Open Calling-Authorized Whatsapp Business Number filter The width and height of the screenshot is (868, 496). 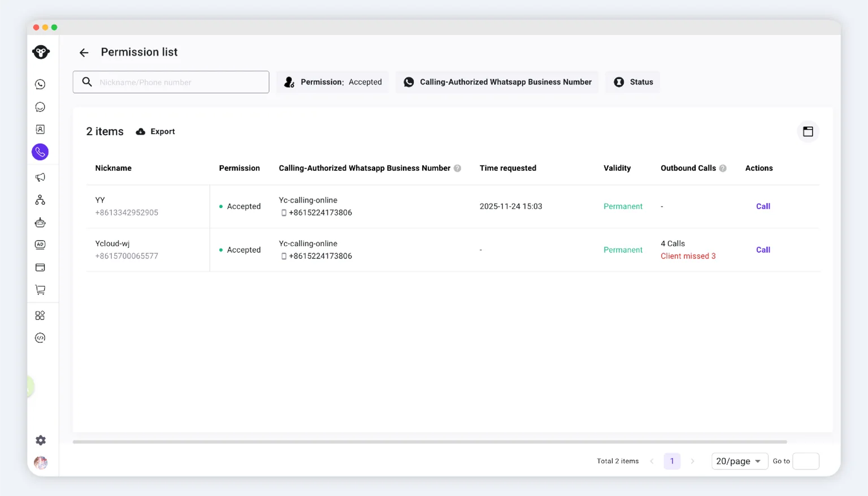click(497, 82)
